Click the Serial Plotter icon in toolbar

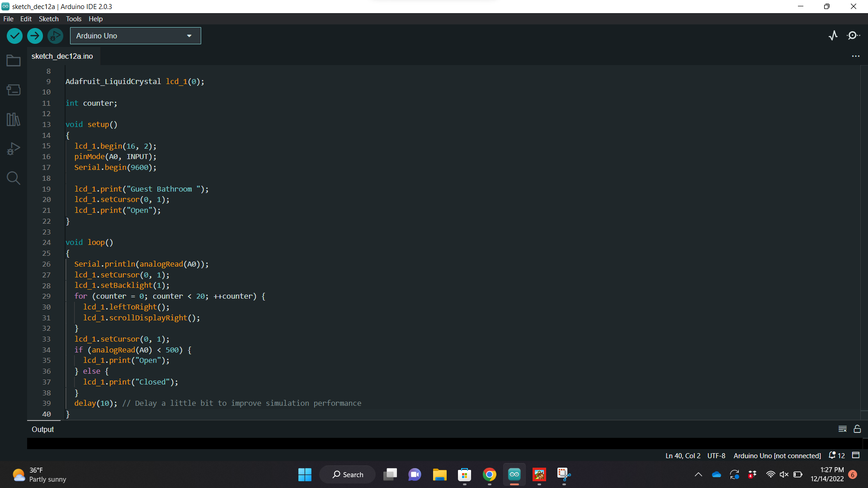point(834,36)
